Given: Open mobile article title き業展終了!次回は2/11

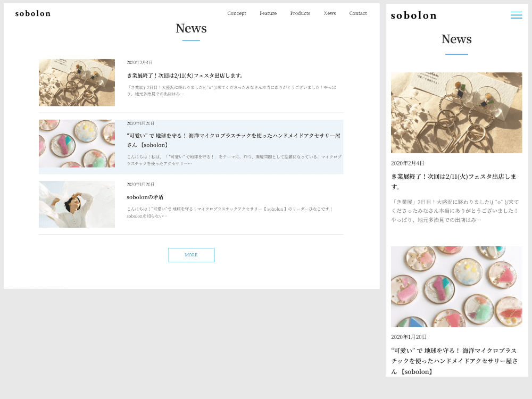Looking at the screenshot, I should (x=454, y=181).
